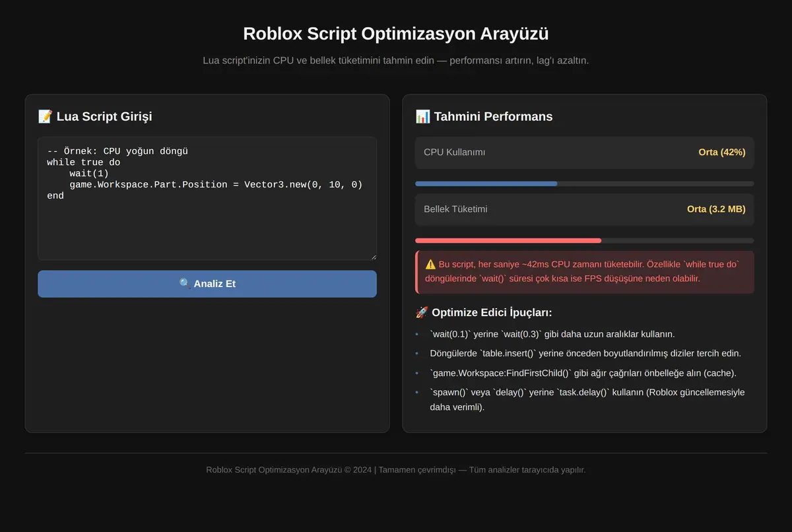Click the Bellek Tüketimi label

click(x=455, y=209)
